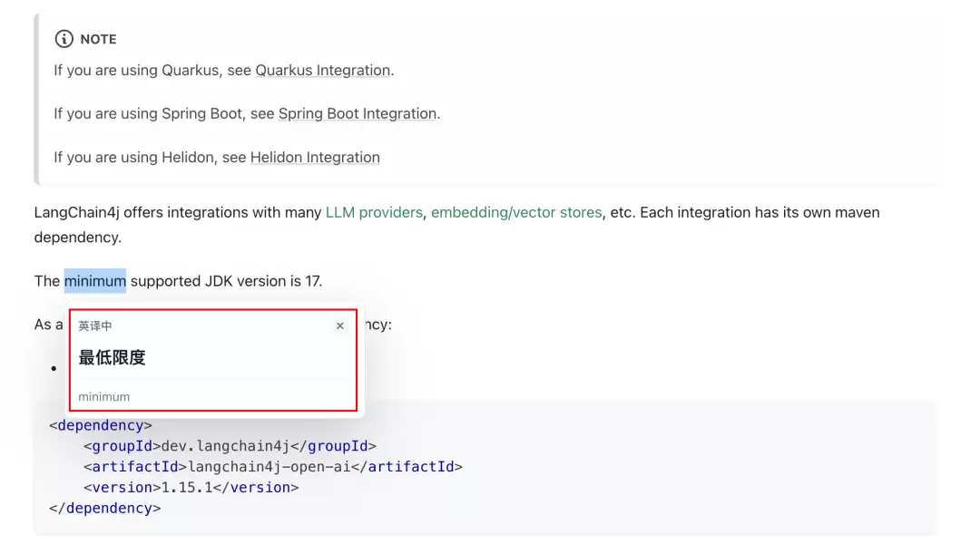
Task: Follow the Helidon Integration link
Action: click(x=315, y=158)
